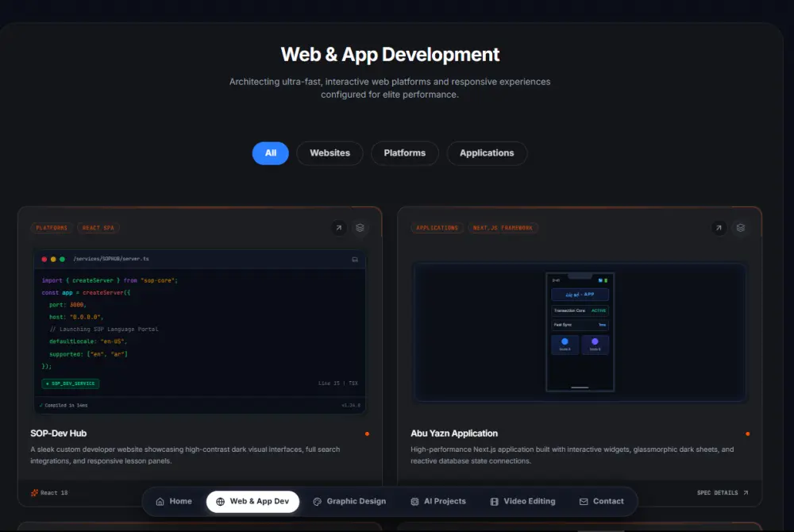The width and height of the screenshot is (794, 532).
Task: Click yellow dot in code window header
Action: [x=53, y=259]
